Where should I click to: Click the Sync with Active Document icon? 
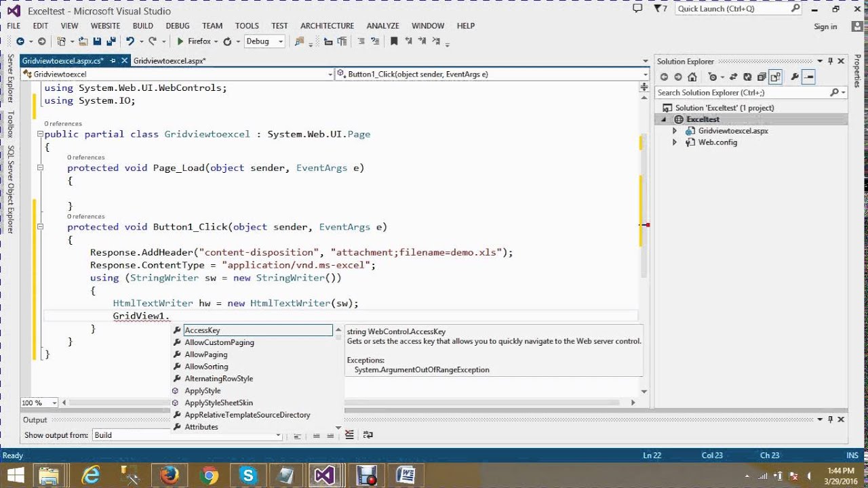(x=734, y=77)
